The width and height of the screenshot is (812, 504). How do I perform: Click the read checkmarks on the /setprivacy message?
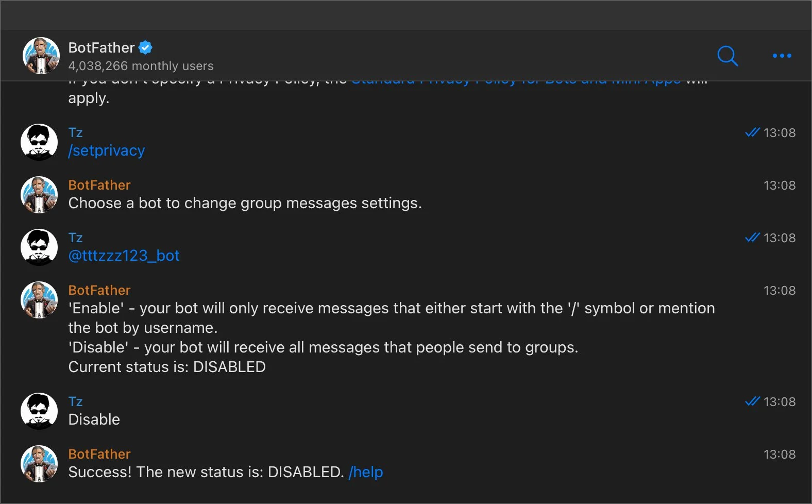(x=752, y=132)
